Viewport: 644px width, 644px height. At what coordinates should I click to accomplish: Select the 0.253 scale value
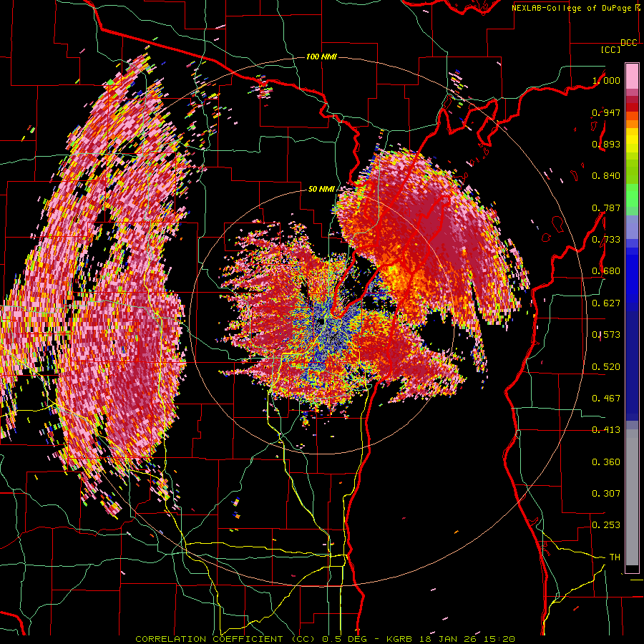point(606,525)
